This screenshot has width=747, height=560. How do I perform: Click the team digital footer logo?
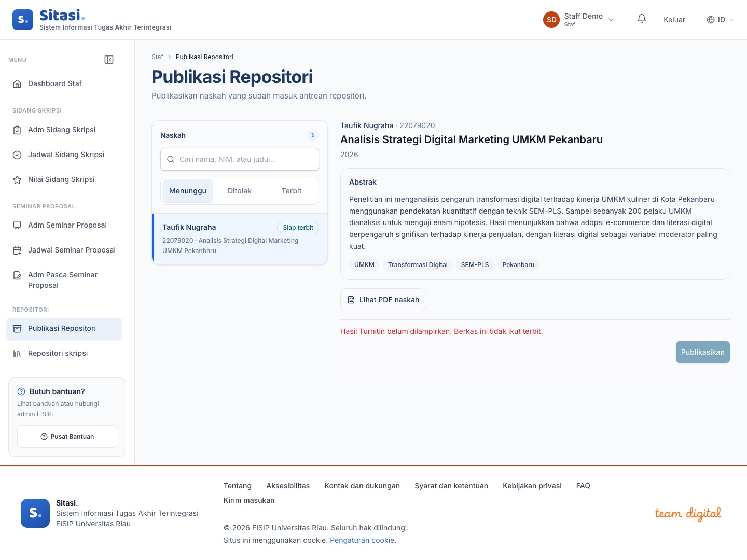coord(688,513)
